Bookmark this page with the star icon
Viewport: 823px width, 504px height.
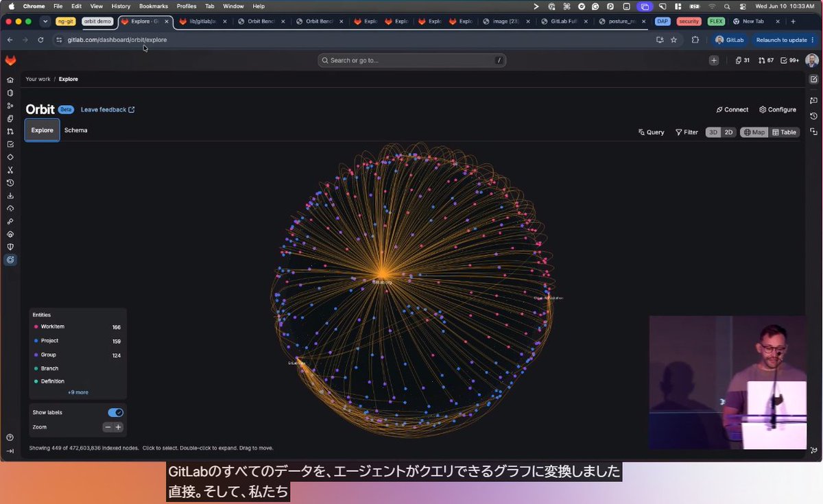point(673,40)
